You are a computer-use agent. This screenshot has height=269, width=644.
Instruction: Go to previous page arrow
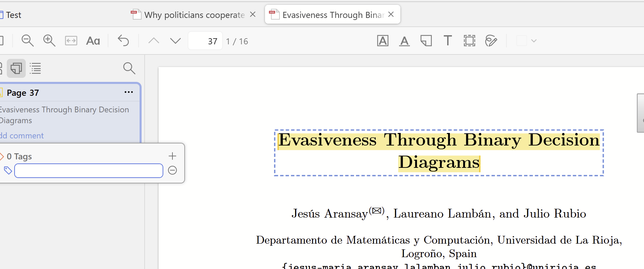click(x=154, y=41)
